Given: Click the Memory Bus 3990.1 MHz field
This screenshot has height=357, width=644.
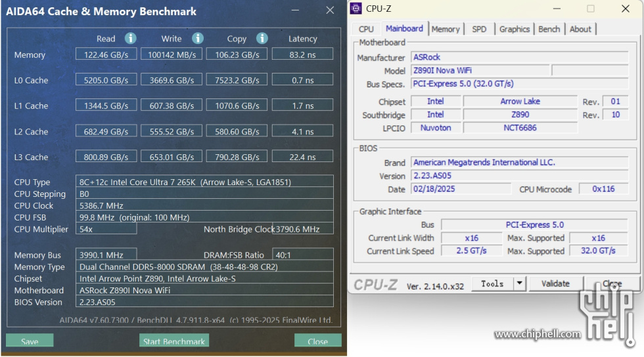Looking at the screenshot, I should point(106,255).
